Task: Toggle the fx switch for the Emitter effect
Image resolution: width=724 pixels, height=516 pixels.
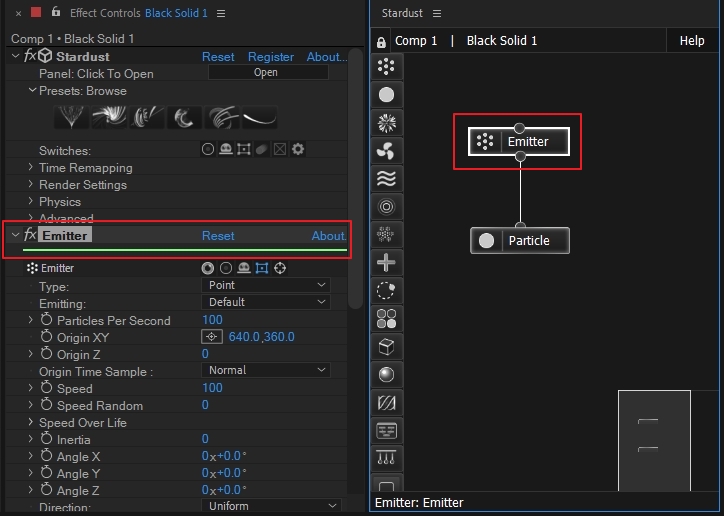Action: 30,234
